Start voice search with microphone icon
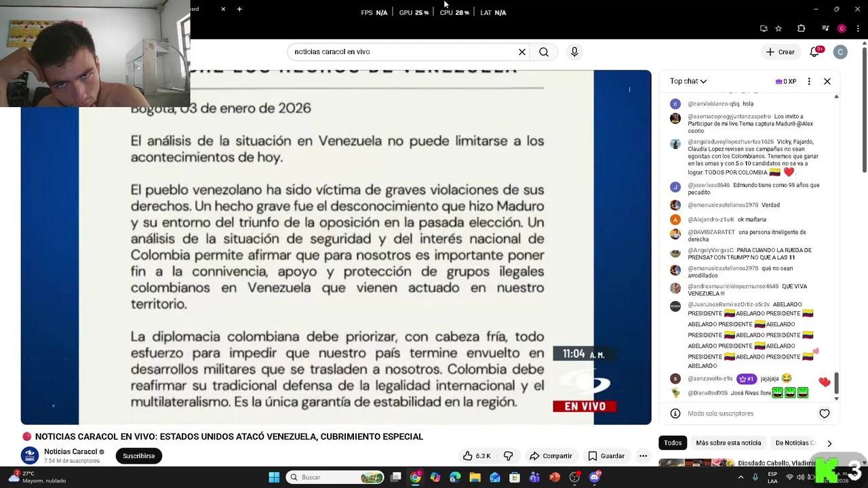Screen dimensions: 868x488 pyautogui.click(x=574, y=52)
